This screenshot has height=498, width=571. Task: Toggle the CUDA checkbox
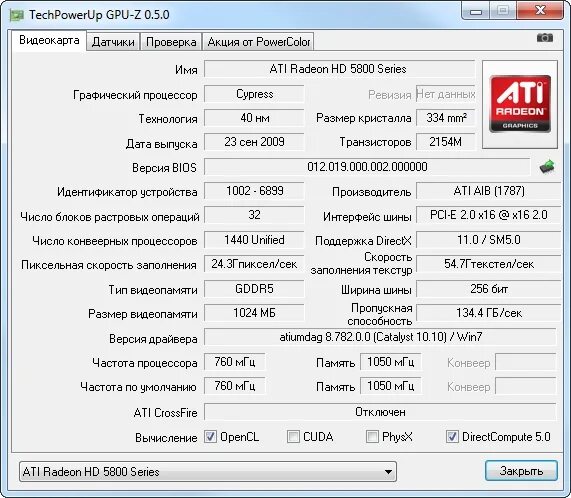point(293,436)
